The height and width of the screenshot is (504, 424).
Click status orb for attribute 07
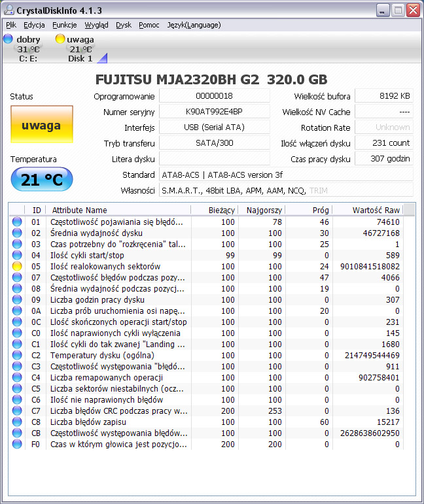(17, 277)
